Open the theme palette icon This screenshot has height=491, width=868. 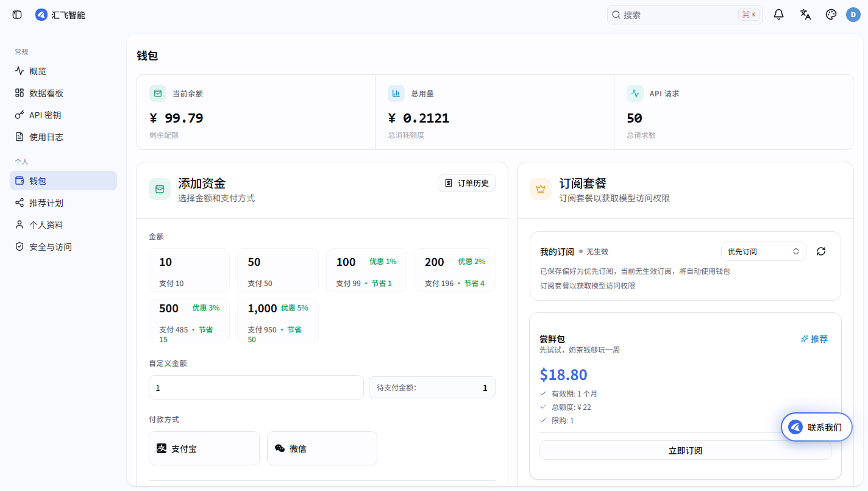pyautogui.click(x=831, y=15)
